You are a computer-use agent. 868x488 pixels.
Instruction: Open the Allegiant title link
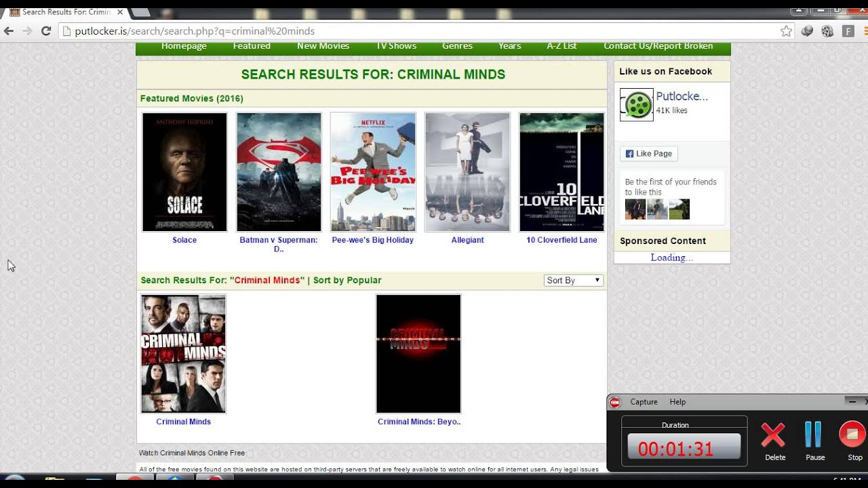(x=467, y=240)
